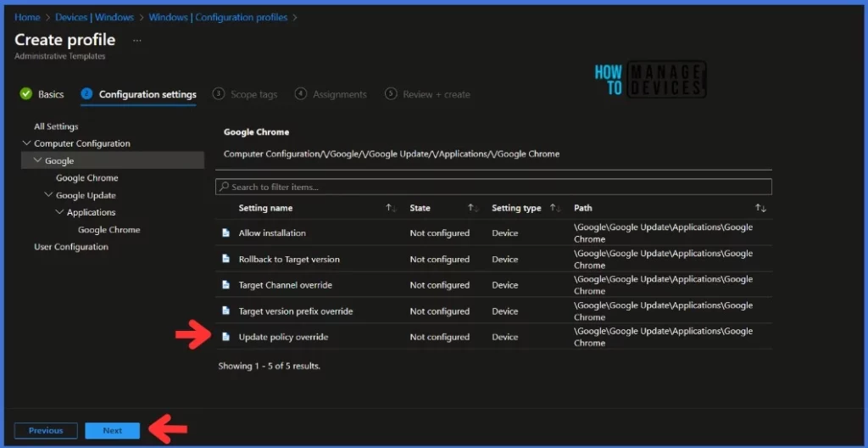
Task: Select Google Chrome under the Google node
Action: click(87, 178)
